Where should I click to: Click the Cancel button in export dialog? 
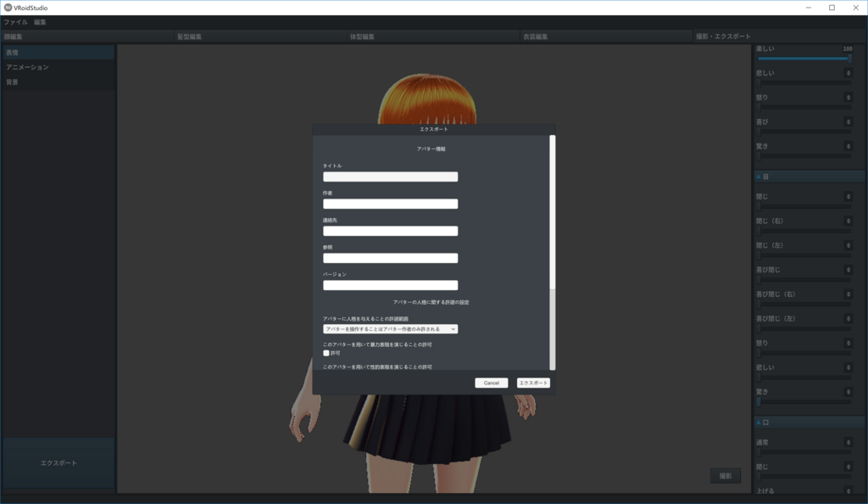(x=491, y=383)
